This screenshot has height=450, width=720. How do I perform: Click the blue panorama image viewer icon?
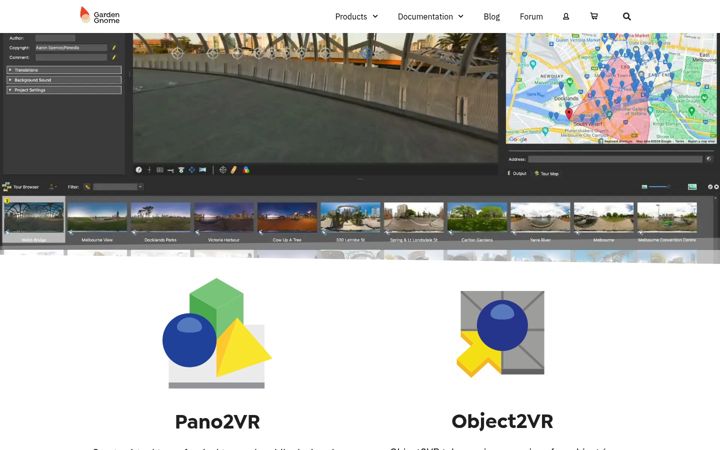point(202,170)
